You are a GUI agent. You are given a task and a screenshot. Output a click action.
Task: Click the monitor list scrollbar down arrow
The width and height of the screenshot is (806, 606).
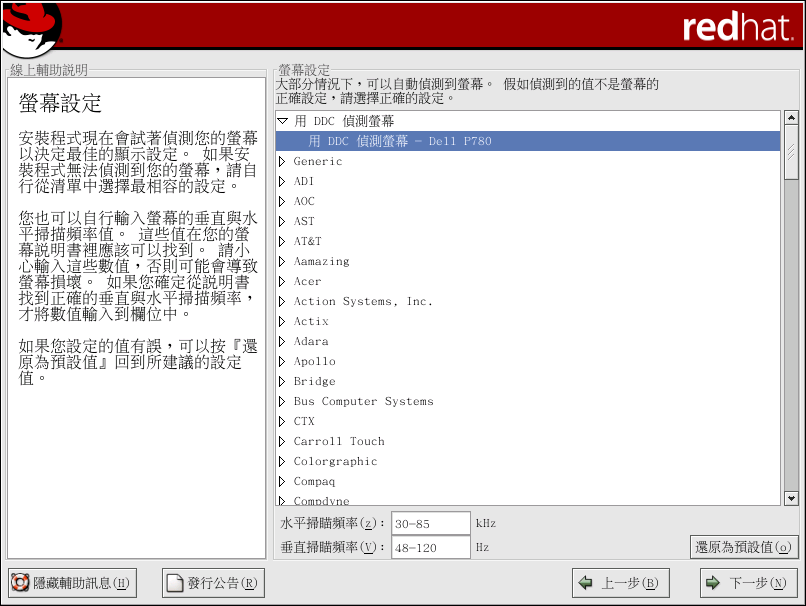pos(791,498)
